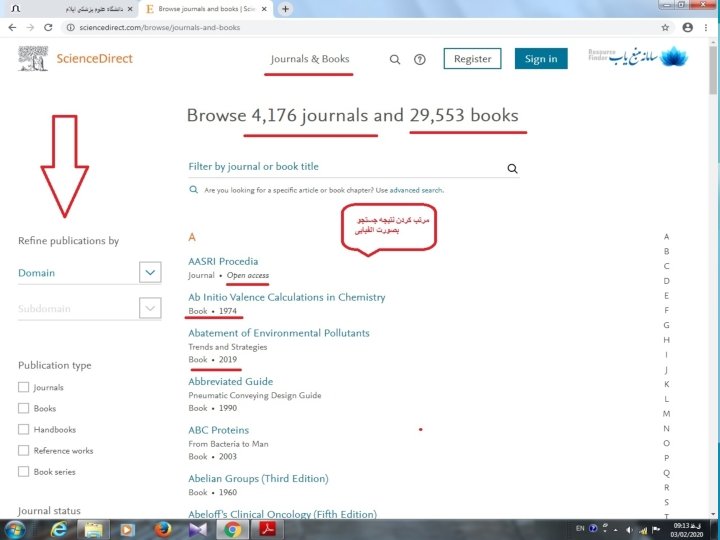Check the Book series checkbox
This screenshot has width=720, height=540.
[23, 472]
